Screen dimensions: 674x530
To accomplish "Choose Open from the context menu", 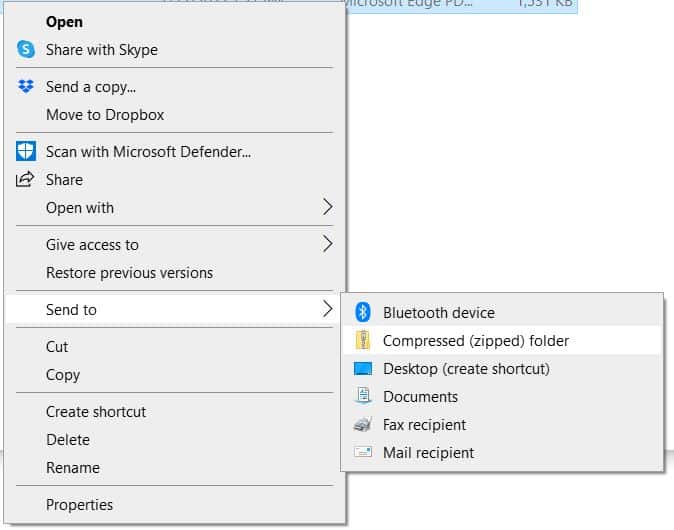I will tap(175, 22).
